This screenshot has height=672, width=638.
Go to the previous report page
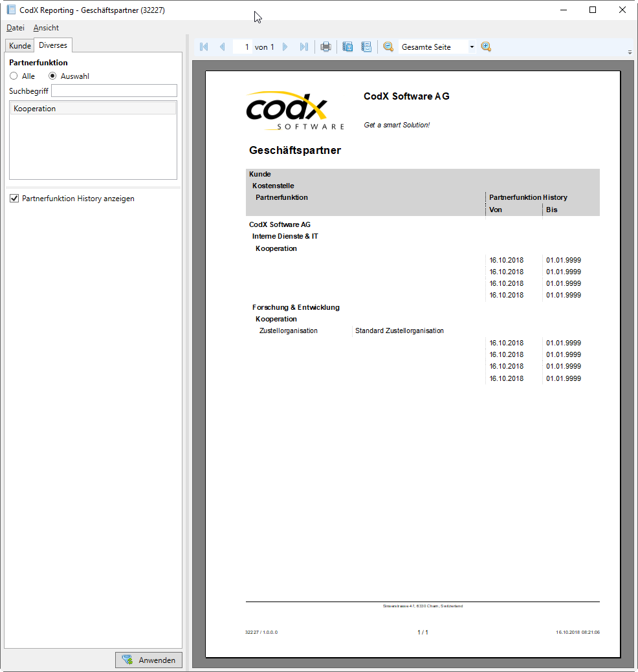coord(222,47)
